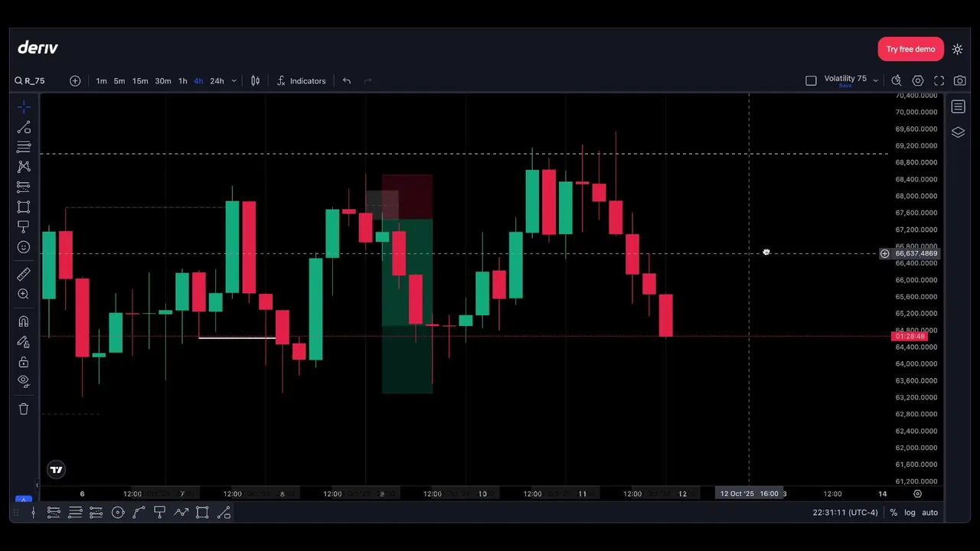Select polyline path tool in favorites toolbar

(181, 513)
